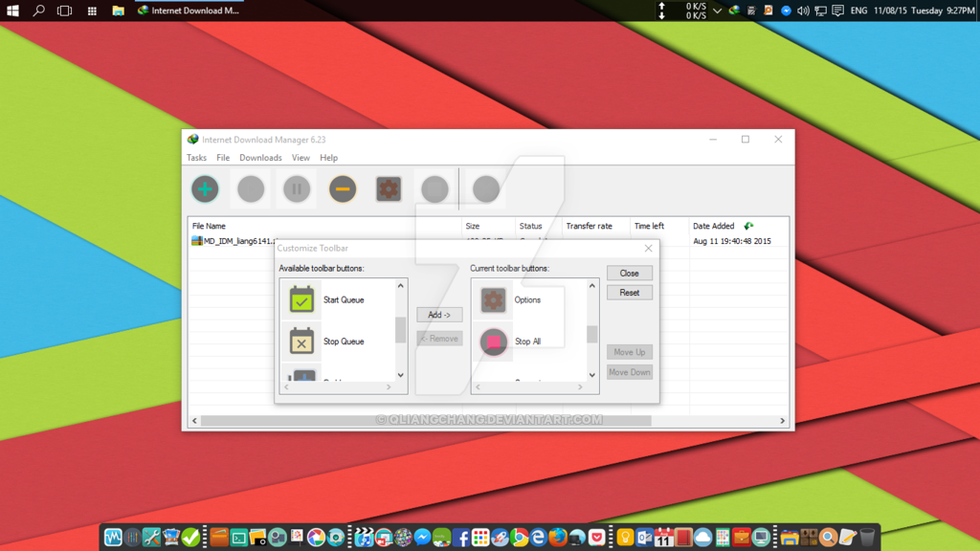
Task: Click right arrow of main download list scrollbar
Action: click(x=783, y=421)
